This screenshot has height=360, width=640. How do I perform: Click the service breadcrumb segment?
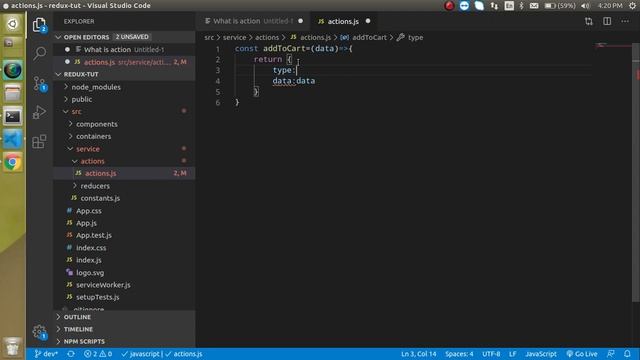(x=234, y=37)
